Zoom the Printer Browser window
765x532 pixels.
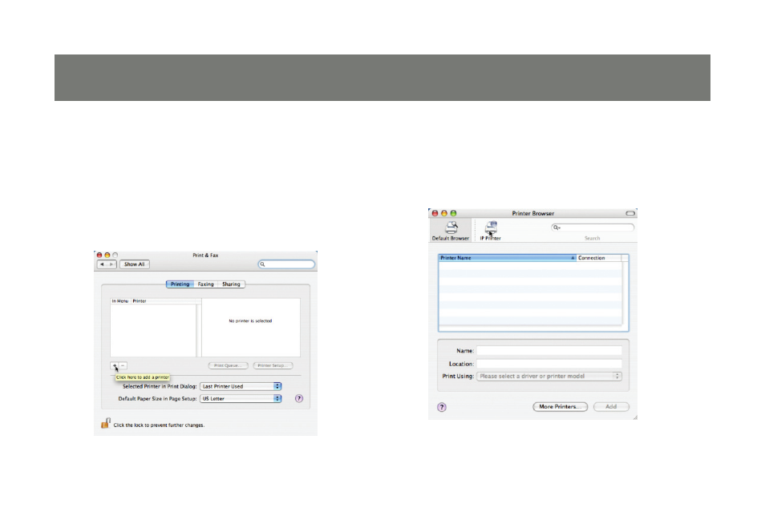coord(453,213)
